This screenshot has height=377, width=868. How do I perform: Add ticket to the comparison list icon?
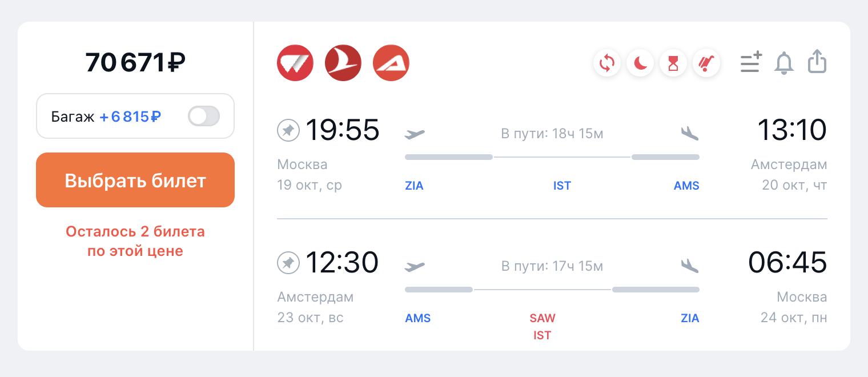[751, 62]
